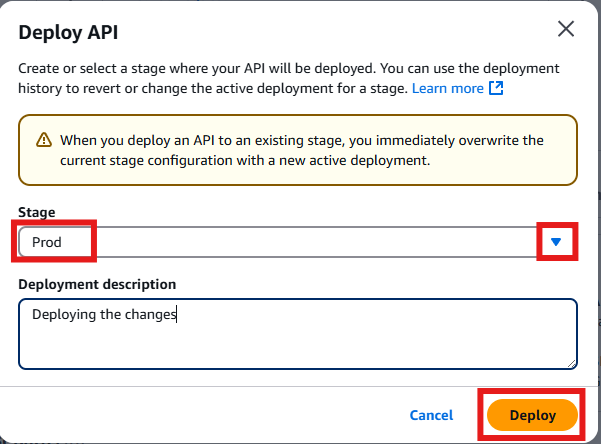Close the Deploy API dialog
The image size is (601, 444).
tap(566, 29)
